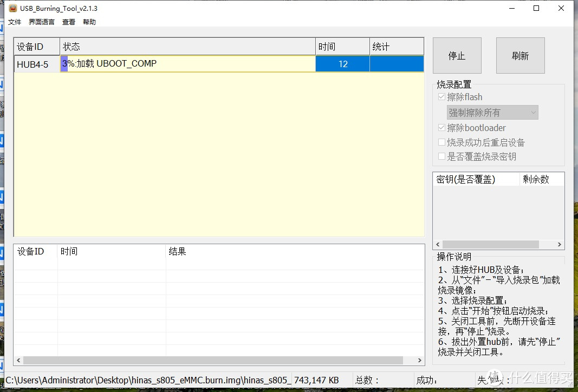578x392 pixels.
Task: Open the 帮助 menu
Action: [x=89, y=22]
